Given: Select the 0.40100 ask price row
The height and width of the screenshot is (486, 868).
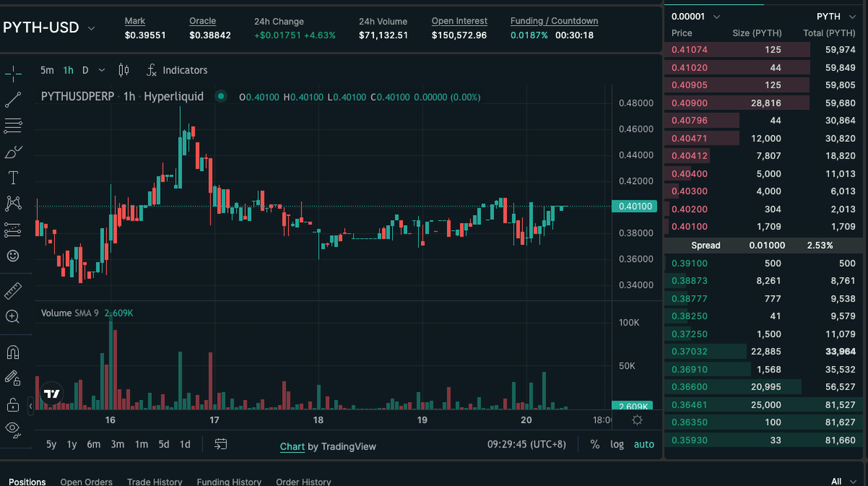Looking at the screenshot, I should click(x=764, y=227).
